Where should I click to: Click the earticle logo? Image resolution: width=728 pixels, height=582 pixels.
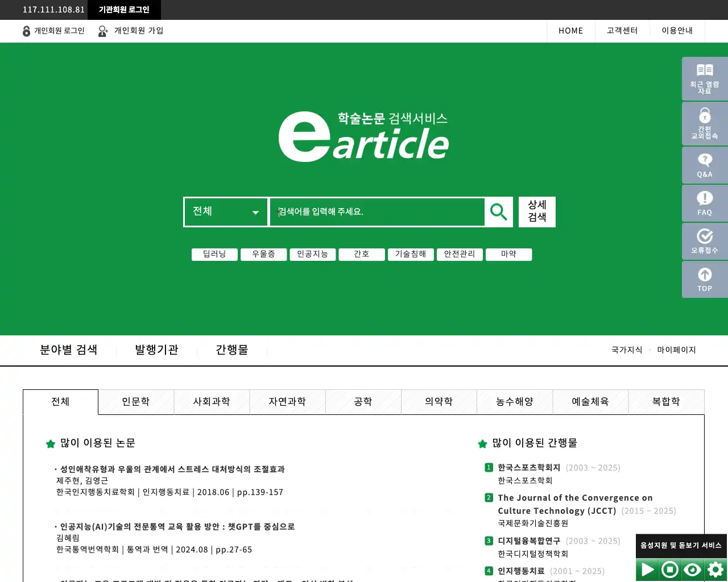pyautogui.click(x=363, y=136)
